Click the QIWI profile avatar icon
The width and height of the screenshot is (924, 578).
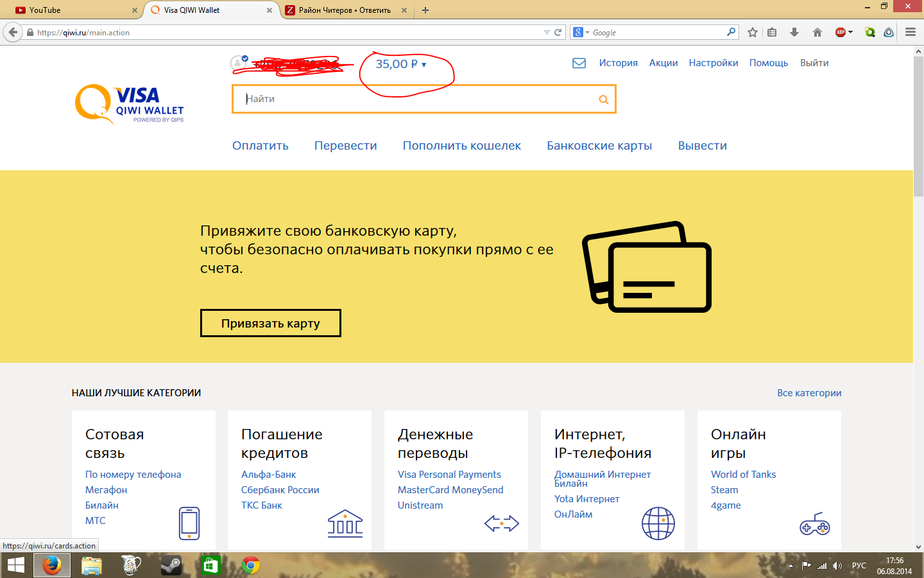coord(238,62)
